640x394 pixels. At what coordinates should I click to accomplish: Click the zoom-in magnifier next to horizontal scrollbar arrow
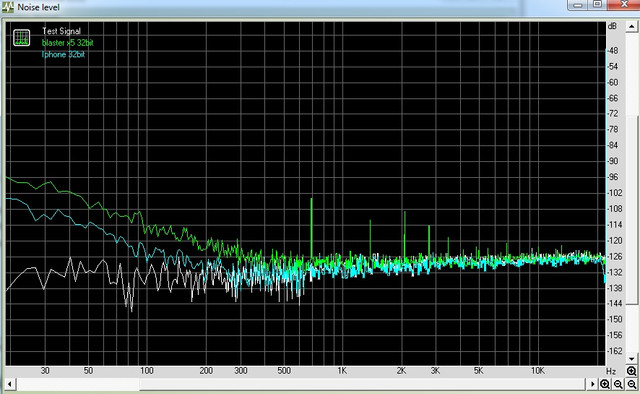[605, 384]
